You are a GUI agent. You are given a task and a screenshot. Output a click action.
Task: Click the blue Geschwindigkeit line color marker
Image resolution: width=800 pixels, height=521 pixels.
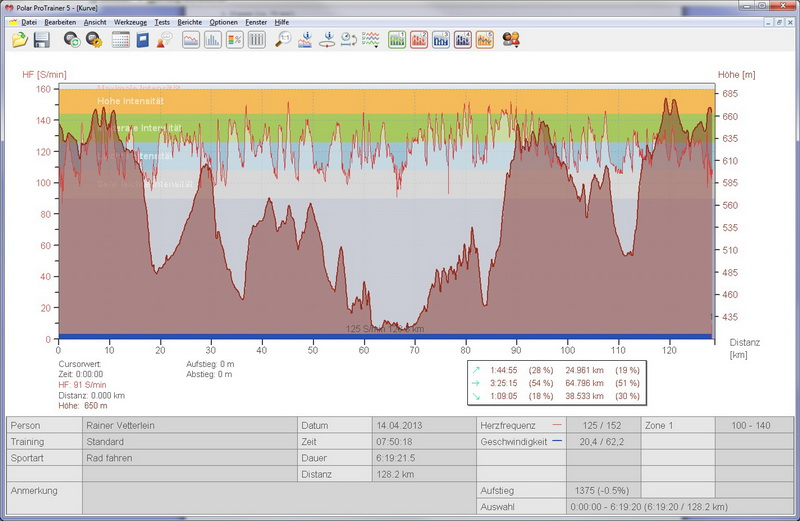556,441
